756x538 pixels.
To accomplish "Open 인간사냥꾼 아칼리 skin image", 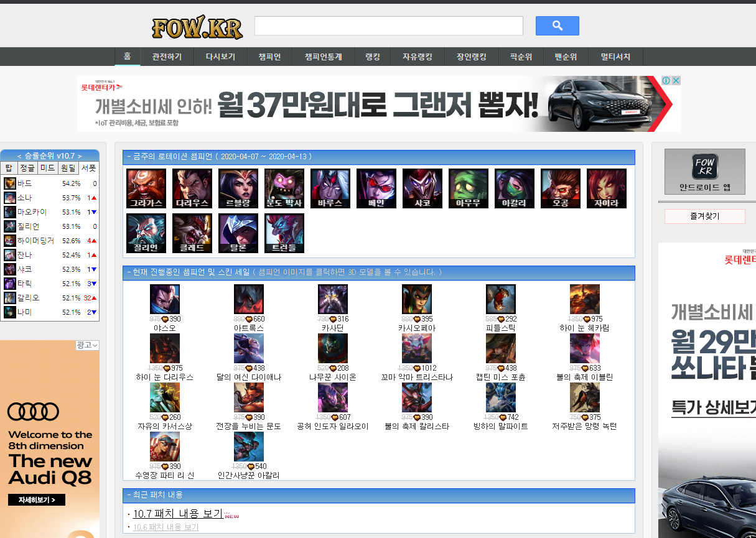I will coord(249,447).
